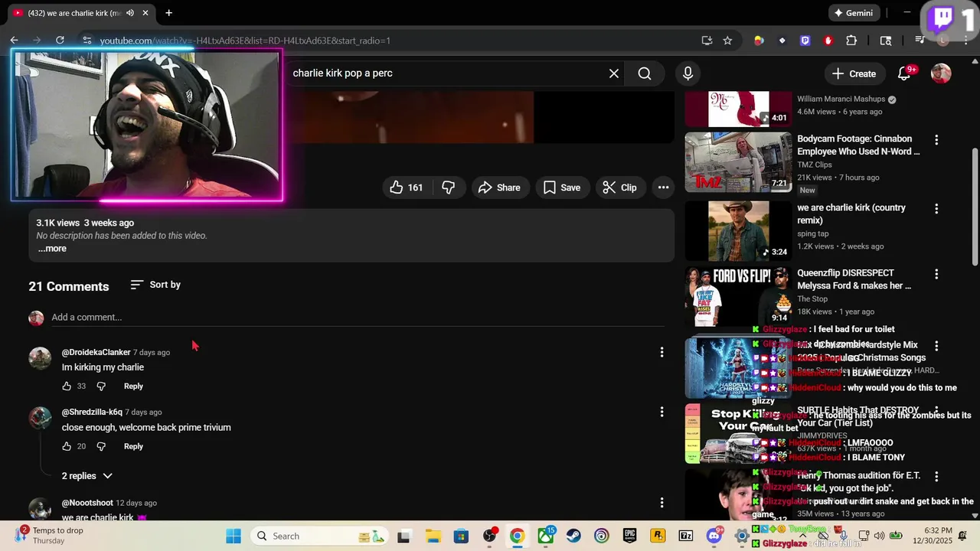Open @DroidekaClanker channel link
980x551 pixels.
point(96,352)
